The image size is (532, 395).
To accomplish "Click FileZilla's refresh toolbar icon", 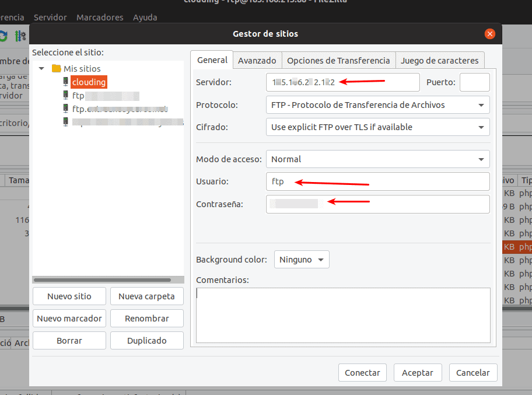I will 3,36.
